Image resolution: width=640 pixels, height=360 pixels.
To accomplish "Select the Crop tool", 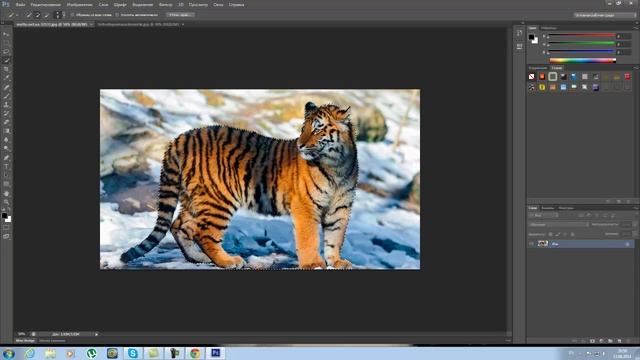I will coord(6,69).
